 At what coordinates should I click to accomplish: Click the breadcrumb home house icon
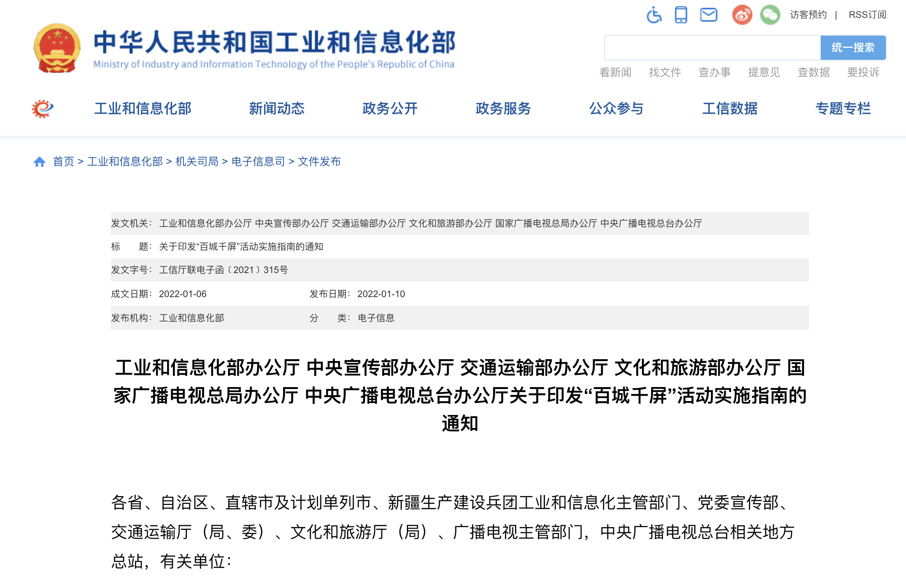point(40,162)
